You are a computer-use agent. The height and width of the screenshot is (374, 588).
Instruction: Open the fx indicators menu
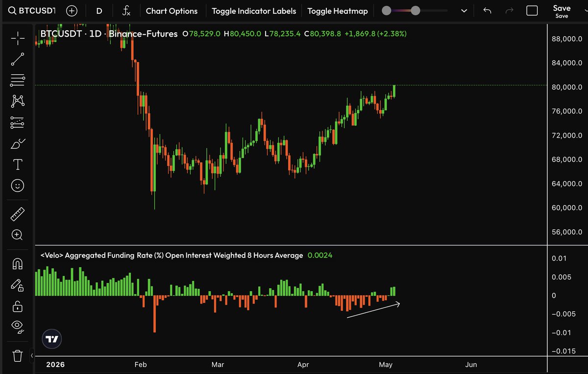(x=126, y=11)
